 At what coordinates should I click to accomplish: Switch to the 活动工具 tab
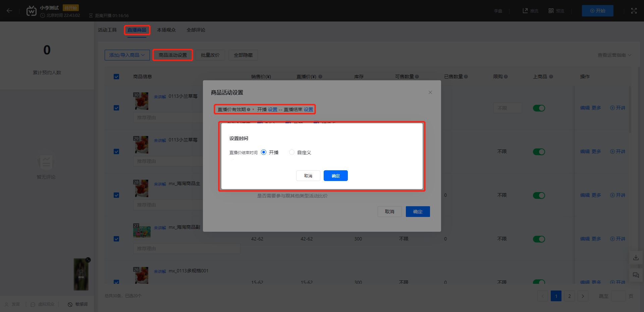[x=107, y=30]
